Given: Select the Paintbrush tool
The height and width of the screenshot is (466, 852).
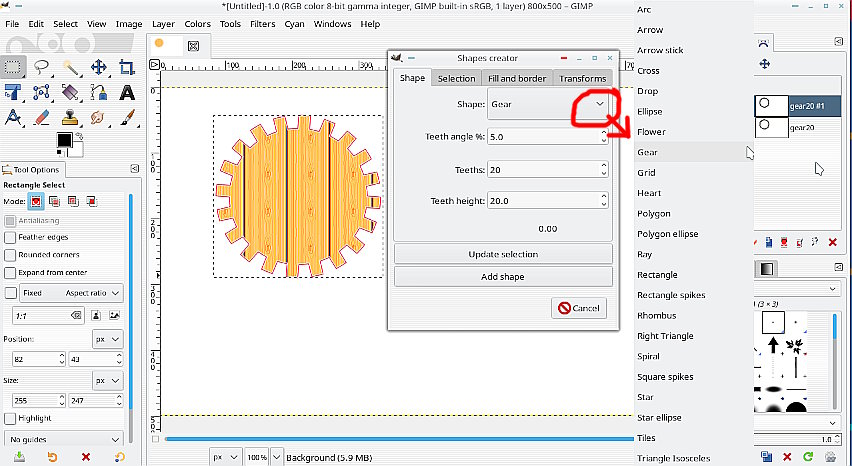Looking at the screenshot, I should pos(127,117).
